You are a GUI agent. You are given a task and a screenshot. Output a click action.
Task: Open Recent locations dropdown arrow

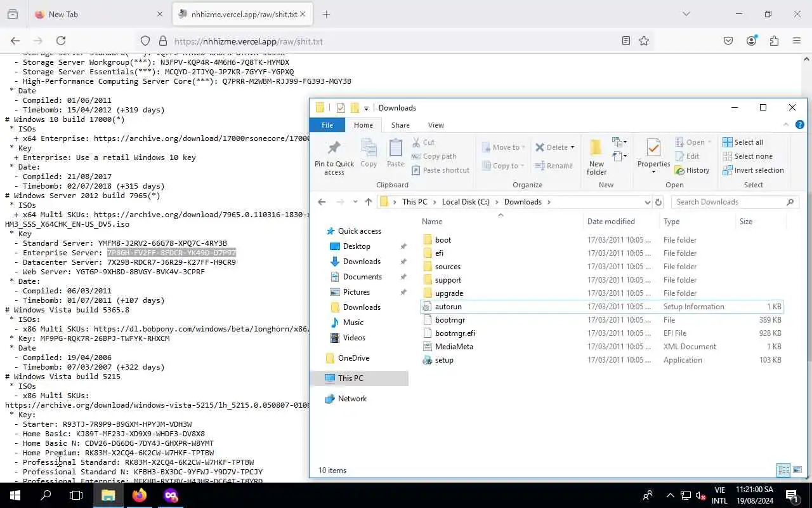[x=355, y=202]
